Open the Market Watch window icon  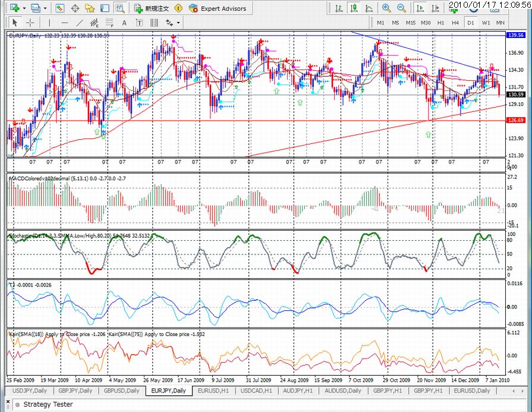59,8
